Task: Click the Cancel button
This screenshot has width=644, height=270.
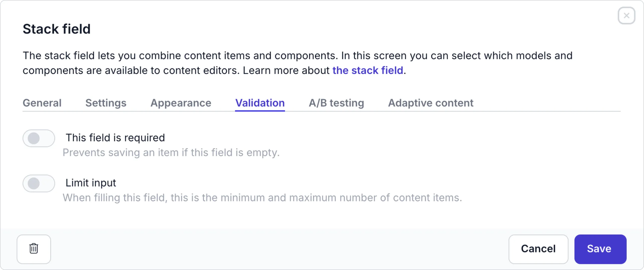Action: 538,249
